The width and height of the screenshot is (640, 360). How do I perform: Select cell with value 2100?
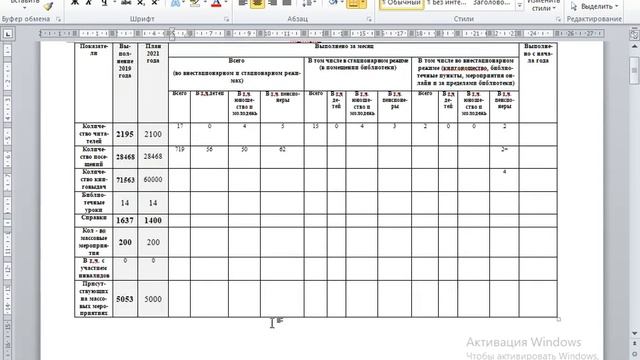pyautogui.click(x=153, y=134)
